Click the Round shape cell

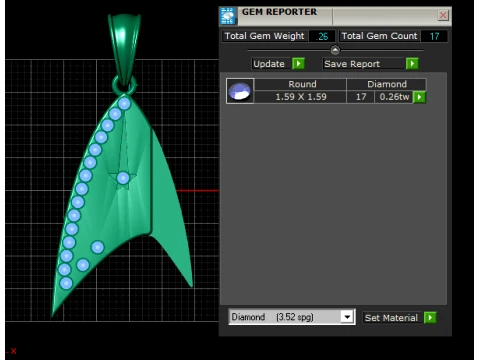(x=300, y=84)
